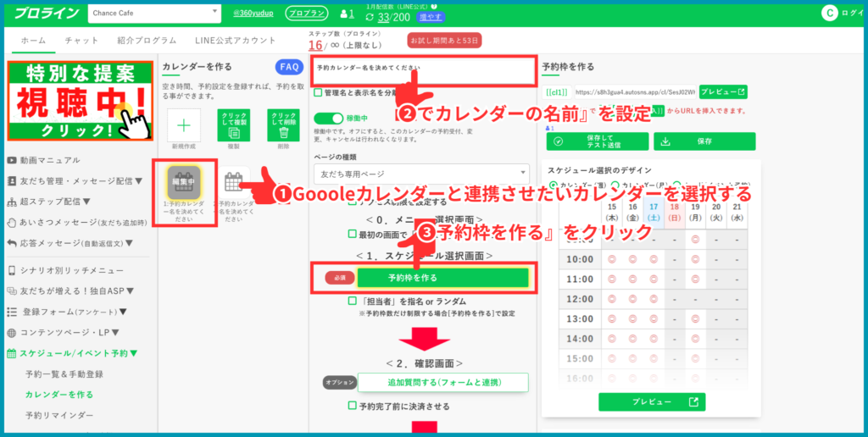This screenshot has height=437, width=868.
Task: Click the プロプラン badge
Action: pos(306,14)
